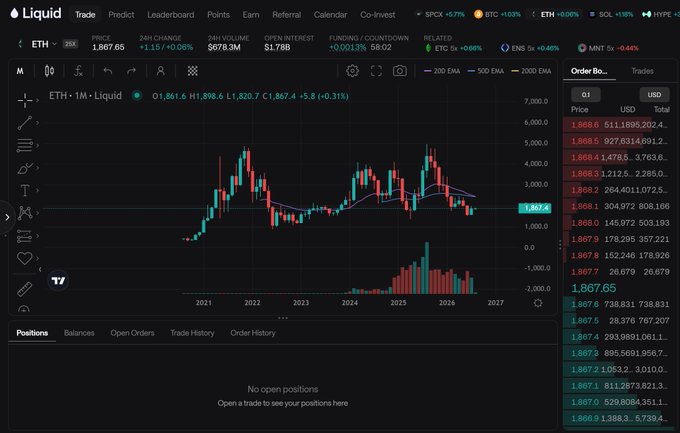Open the Calendar page

pos(330,14)
